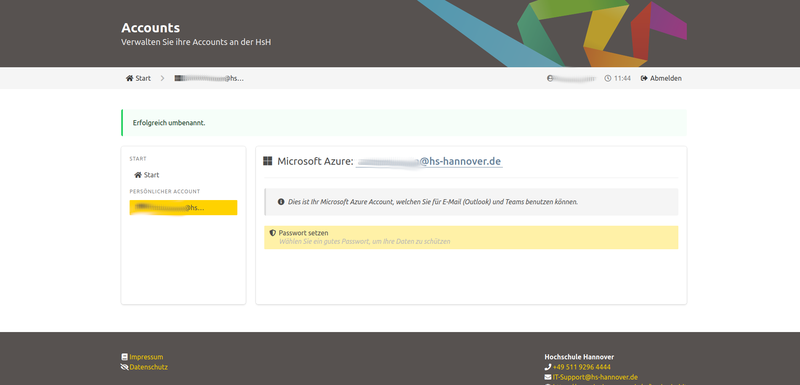Select the highlighted personal account in the sidebar
The image size is (800, 385).
(x=183, y=208)
